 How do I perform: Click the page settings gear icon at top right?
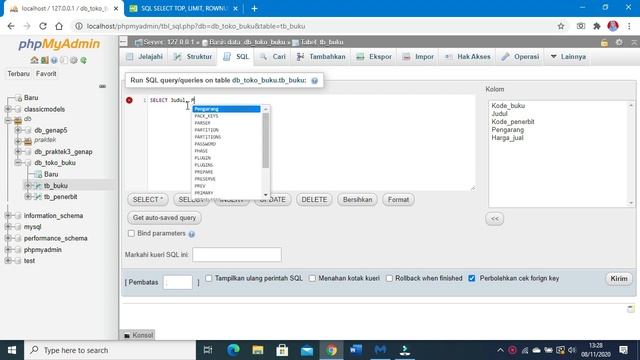[x=619, y=42]
